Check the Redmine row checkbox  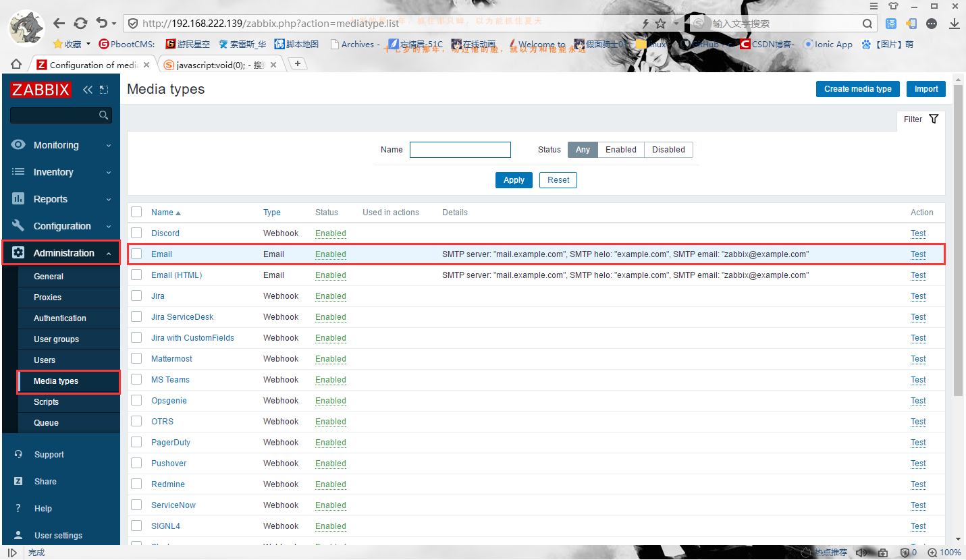[x=136, y=484]
